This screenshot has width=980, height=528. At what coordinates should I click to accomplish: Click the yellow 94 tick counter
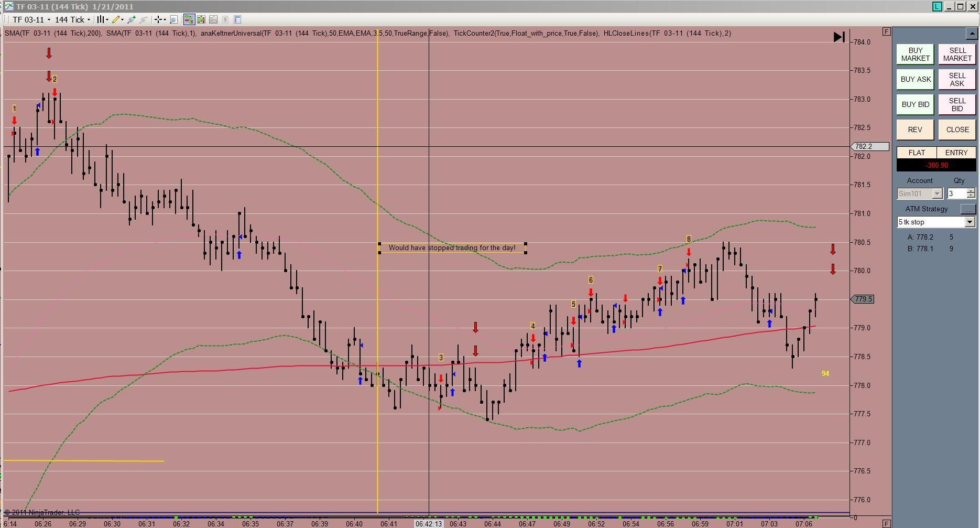(x=825, y=373)
